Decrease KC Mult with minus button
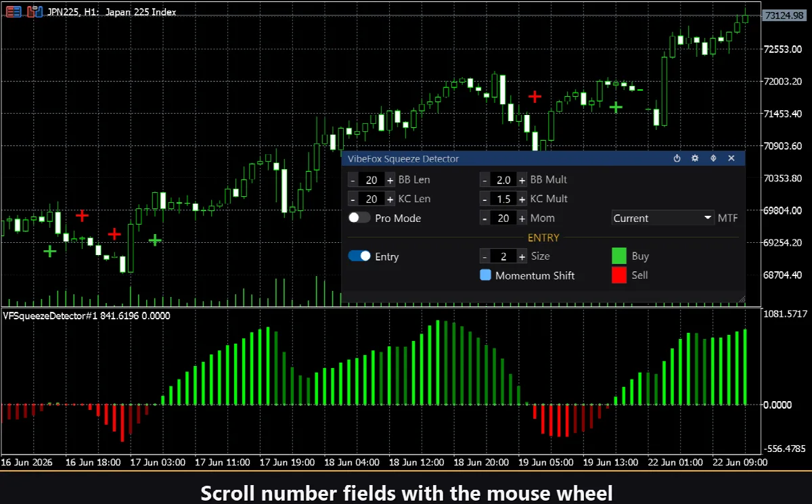The height and width of the screenshot is (504, 812). click(484, 199)
